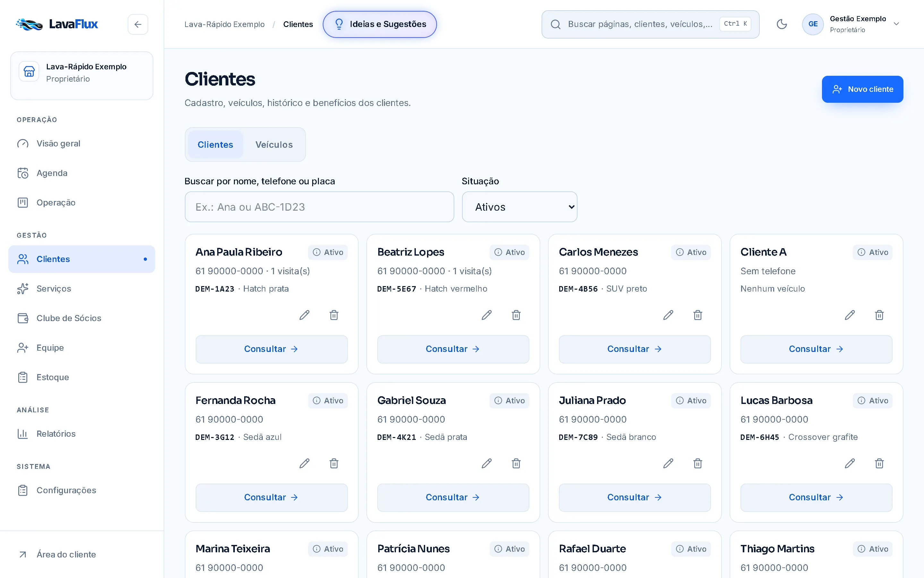Open Relatórios in the sidebar
Viewport: 924px width, 578px height.
click(x=82, y=433)
